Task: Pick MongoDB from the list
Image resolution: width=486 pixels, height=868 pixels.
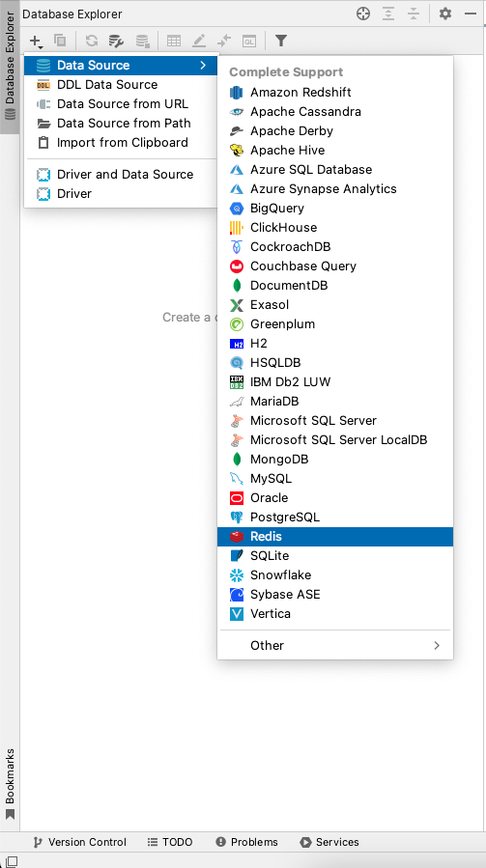Action: click(335, 460)
